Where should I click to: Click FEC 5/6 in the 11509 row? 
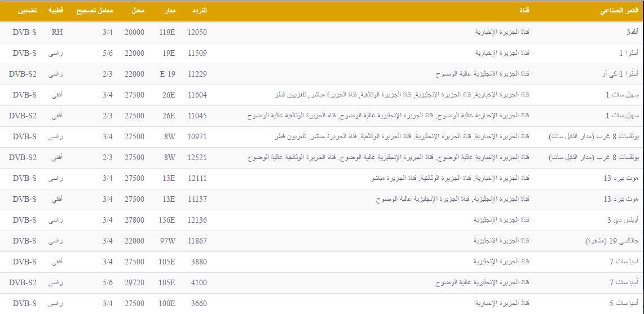(x=108, y=54)
